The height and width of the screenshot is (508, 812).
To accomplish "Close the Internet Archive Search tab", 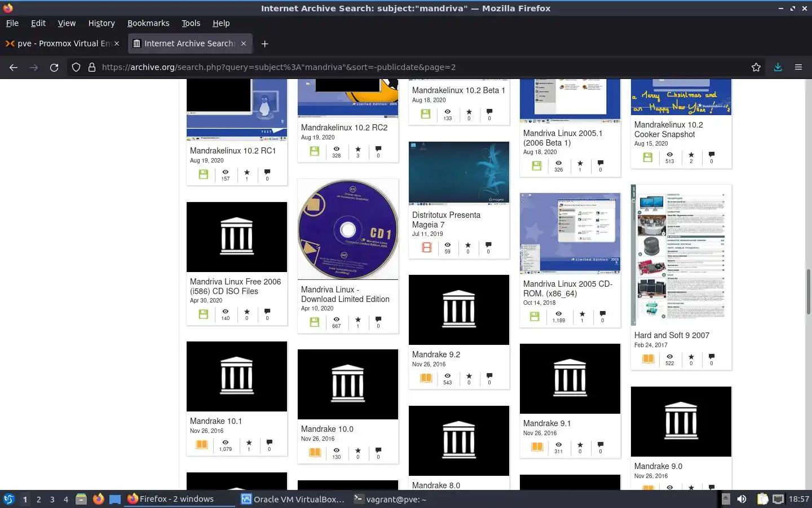I will (244, 43).
